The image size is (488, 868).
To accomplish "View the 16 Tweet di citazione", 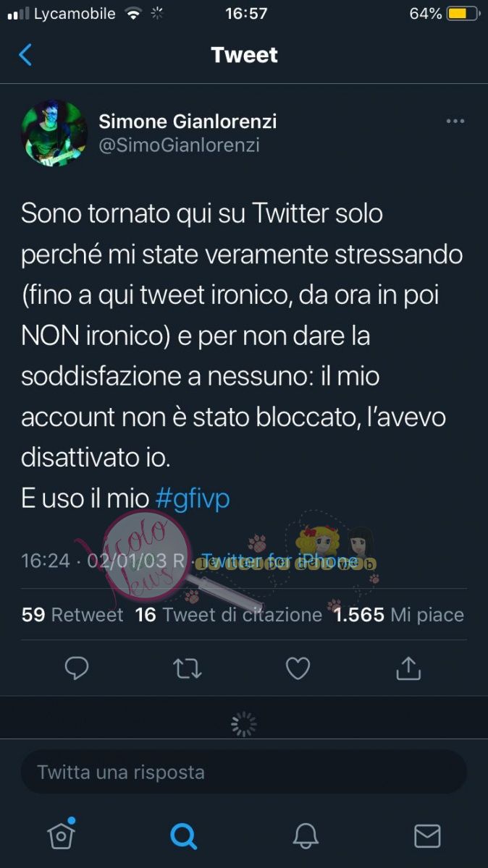I will tap(229, 615).
